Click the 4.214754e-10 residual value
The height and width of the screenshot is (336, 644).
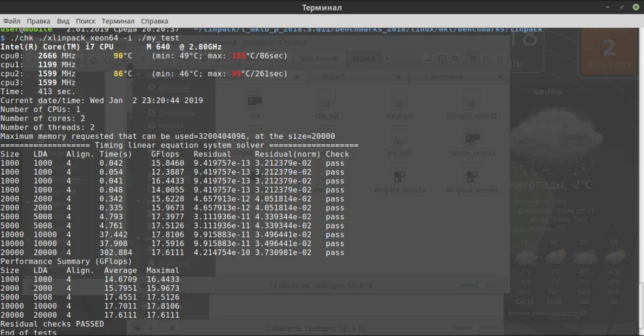222,252
